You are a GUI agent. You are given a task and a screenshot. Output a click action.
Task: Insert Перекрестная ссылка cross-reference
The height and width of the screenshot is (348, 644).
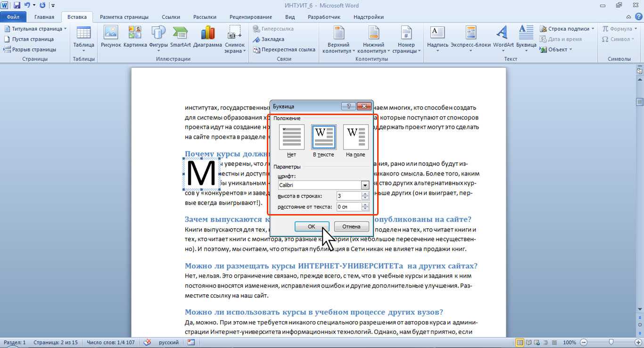click(x=284, y=50)
